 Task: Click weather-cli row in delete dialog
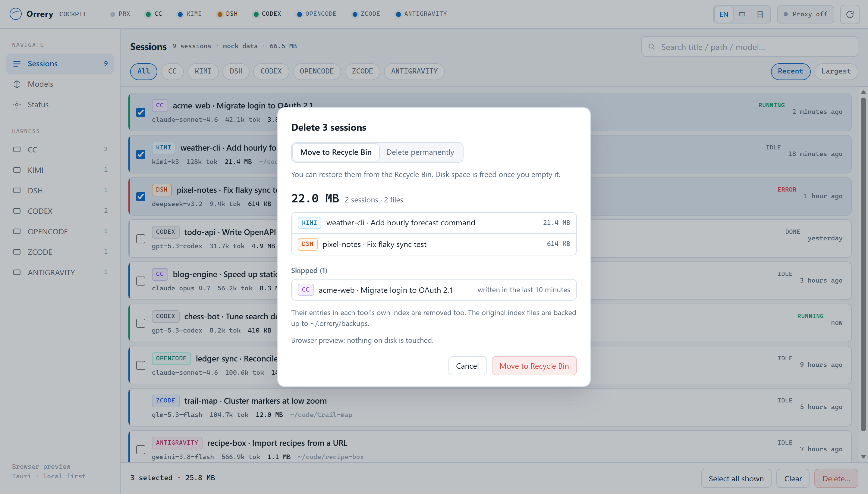[433, 223]
